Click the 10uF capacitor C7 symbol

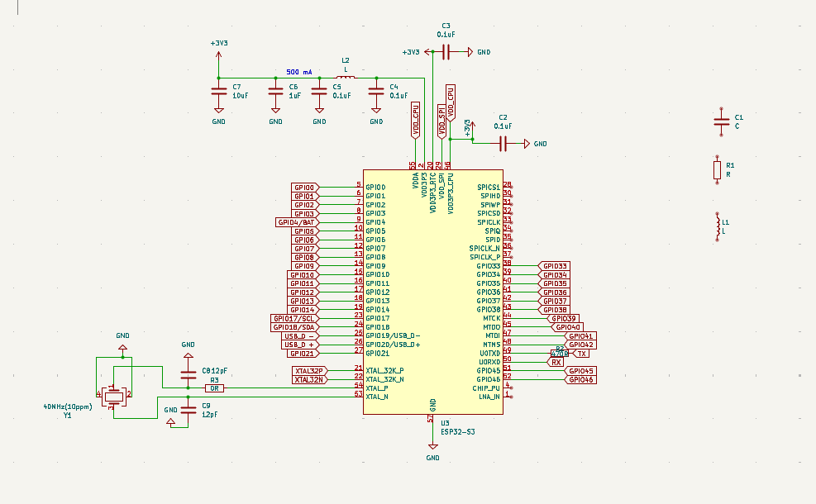(217, 93)
